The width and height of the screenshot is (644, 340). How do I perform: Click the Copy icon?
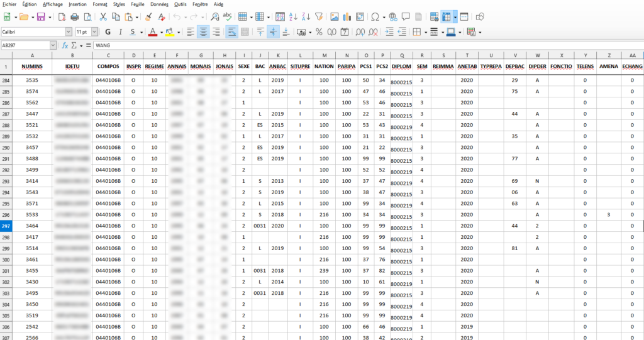116,17
